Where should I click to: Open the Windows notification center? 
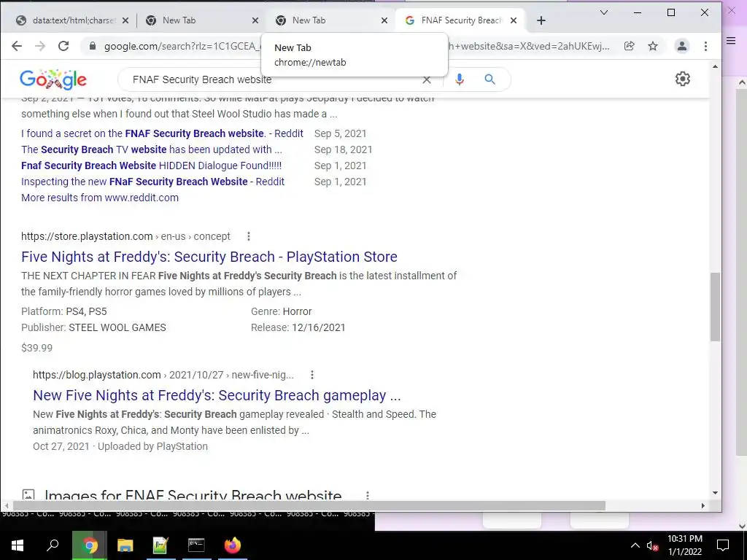coord(723,545)
